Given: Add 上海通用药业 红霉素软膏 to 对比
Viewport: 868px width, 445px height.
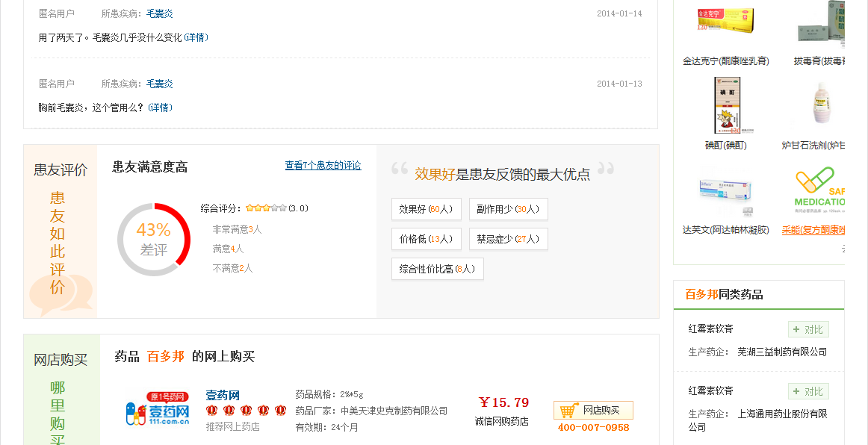Looking at the screenshot, I should click(x=808, y=391).
